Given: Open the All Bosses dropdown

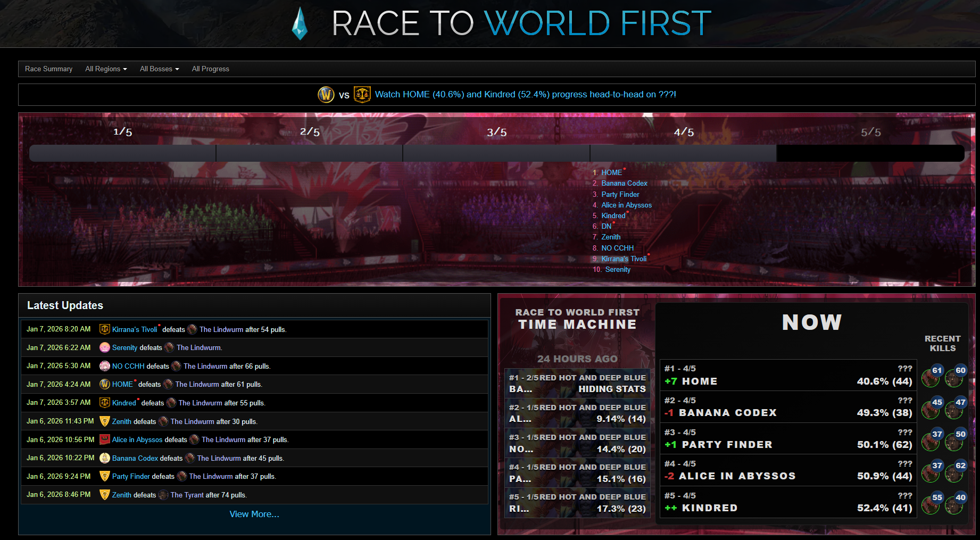Looking at the screenshot, I should click(x=159, y=69).
